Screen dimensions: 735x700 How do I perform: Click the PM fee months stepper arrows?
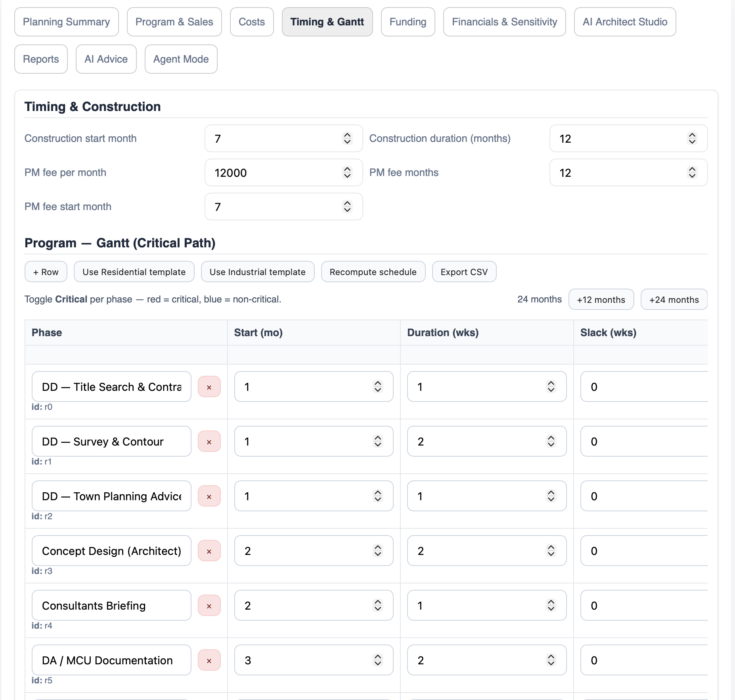(x=692, y=172)
